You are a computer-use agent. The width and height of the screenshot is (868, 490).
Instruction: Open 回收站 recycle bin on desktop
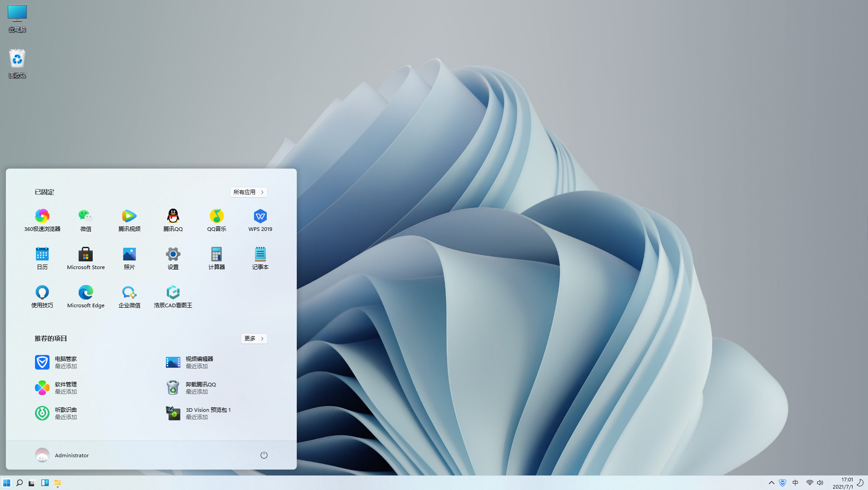17,63
